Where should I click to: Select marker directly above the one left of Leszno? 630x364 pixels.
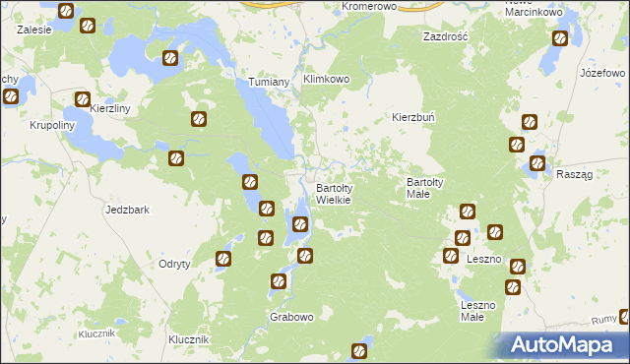(463, 238)
